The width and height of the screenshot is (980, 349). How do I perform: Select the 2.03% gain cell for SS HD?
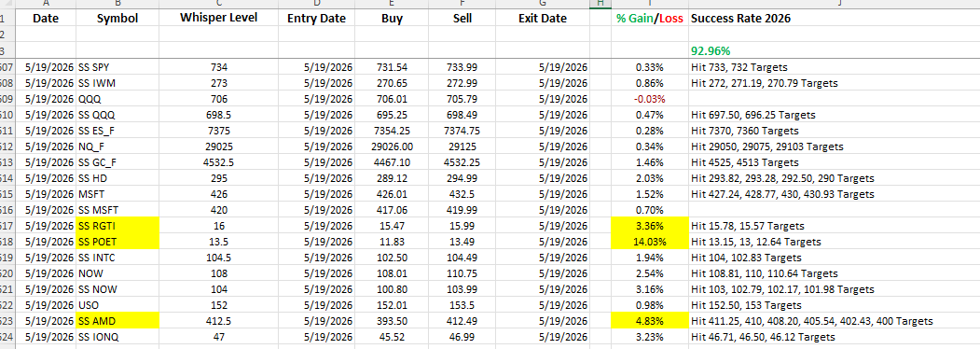pyautogui.click(x=650, y=178)
